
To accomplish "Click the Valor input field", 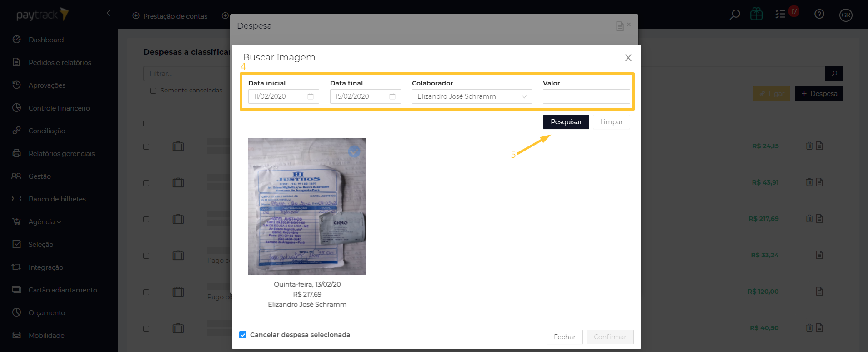I will tap(586, 96).
